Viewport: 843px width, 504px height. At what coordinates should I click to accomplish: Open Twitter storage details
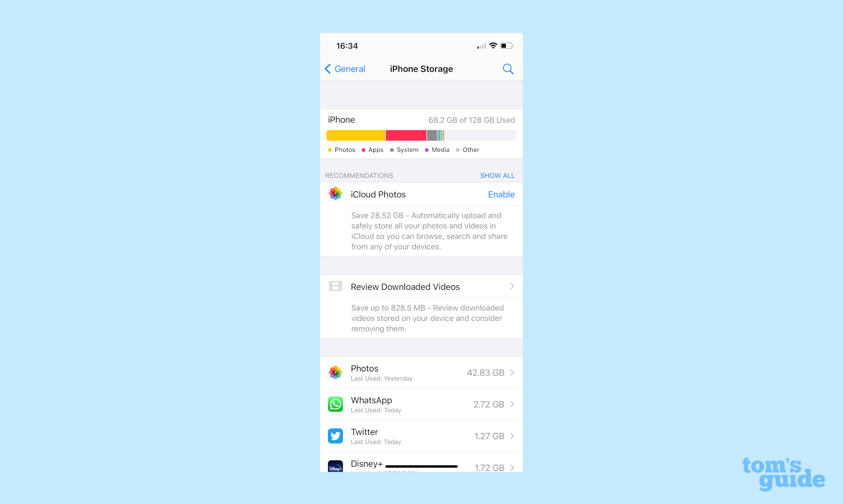[x=420, y=436]
